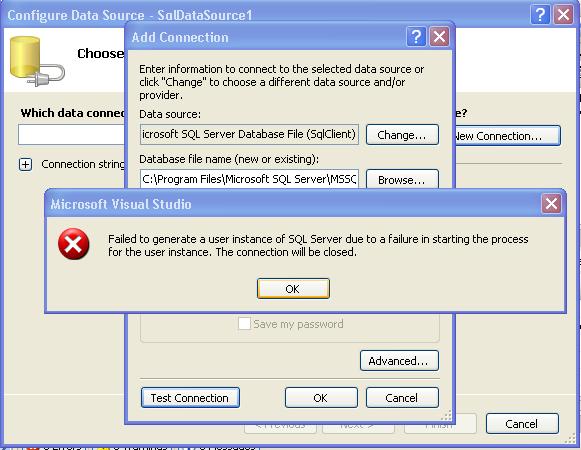Click the red error icon in message box
Screen dimensions: 581x450
tap(73, 244)
